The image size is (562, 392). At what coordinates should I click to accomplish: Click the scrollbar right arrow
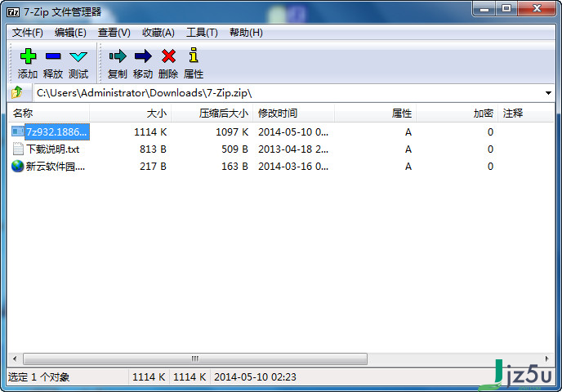tap(547, 359)
